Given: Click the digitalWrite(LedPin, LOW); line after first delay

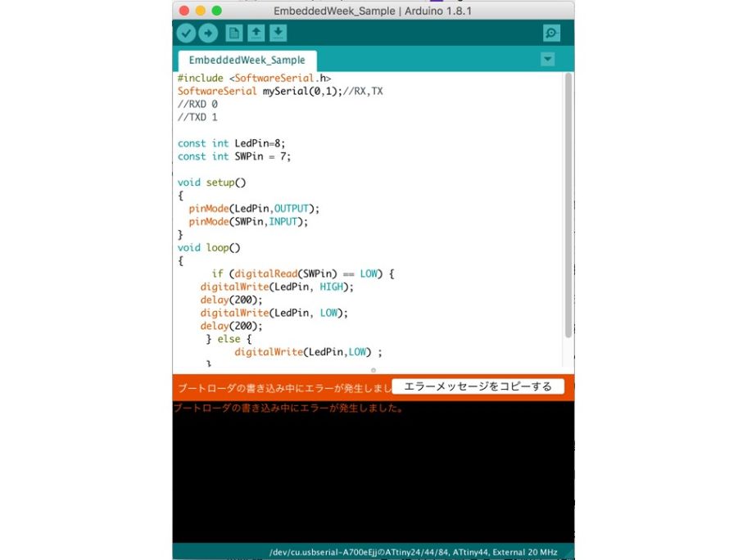Looking at the screenshot, I should [274, 313].
